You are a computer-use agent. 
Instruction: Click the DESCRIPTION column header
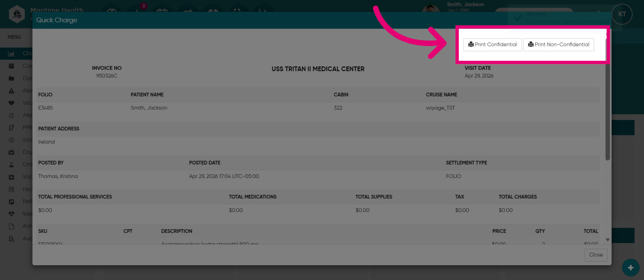click(x=177, y=231)
